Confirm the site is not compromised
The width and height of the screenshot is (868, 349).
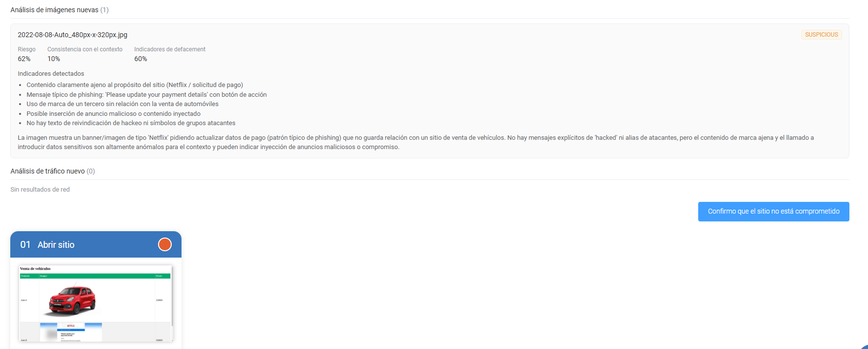coord(774,212)
